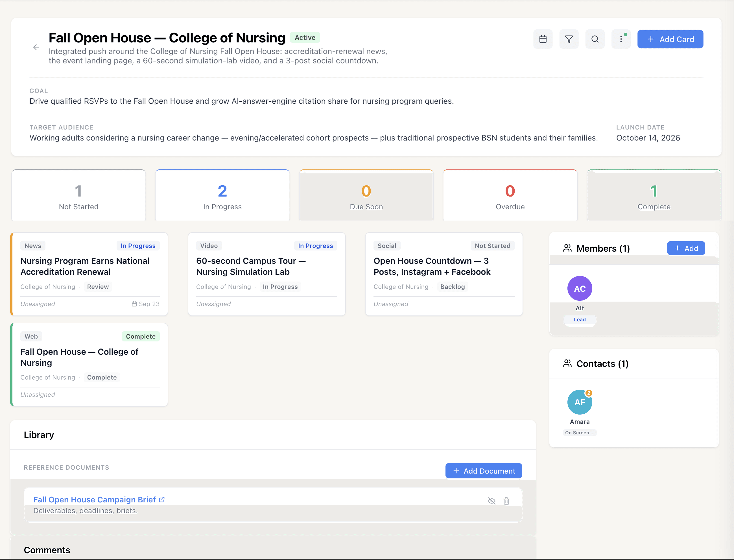
Task: Click the Backlog stage tag on Social card
Action: (453, 287)
